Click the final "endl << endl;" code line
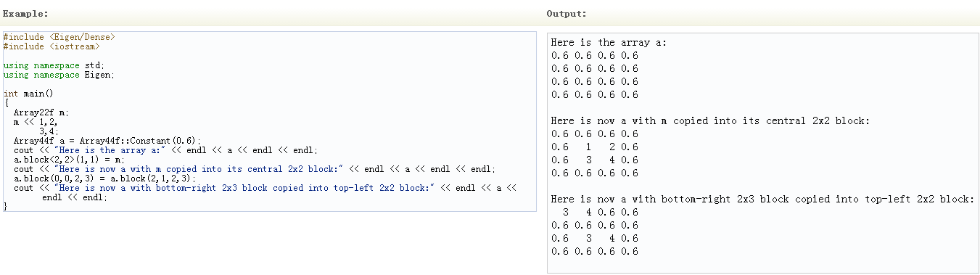The image size is (980, 275). (x=75, y=197)
